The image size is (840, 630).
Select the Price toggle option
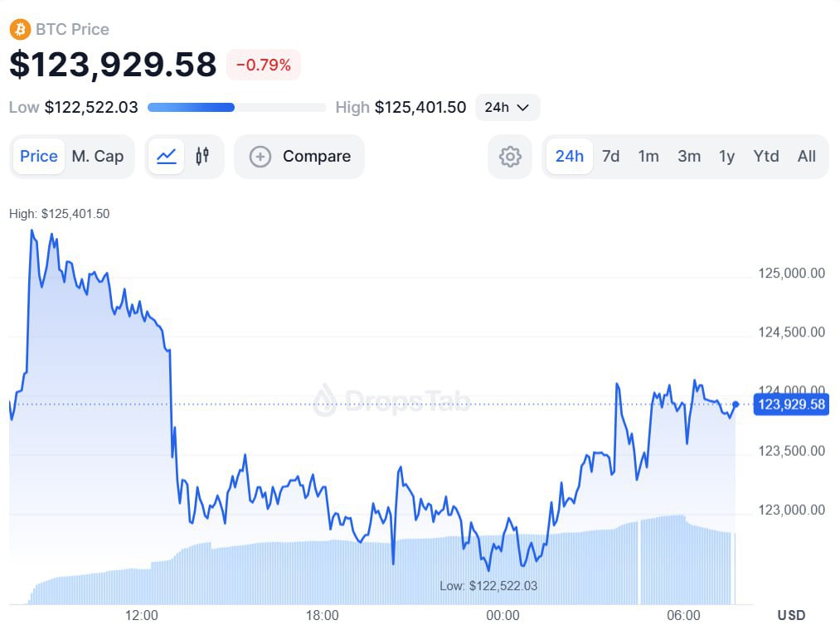point(39,157)
